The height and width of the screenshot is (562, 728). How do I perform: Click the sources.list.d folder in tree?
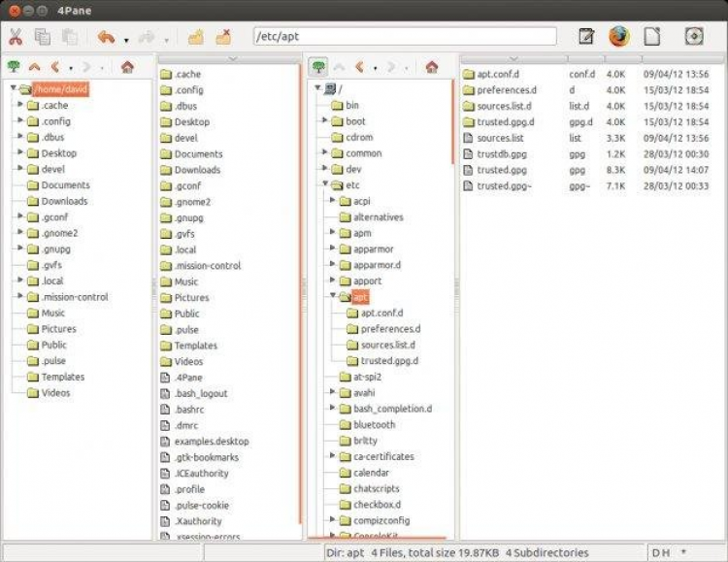click(x=387, y=345)
